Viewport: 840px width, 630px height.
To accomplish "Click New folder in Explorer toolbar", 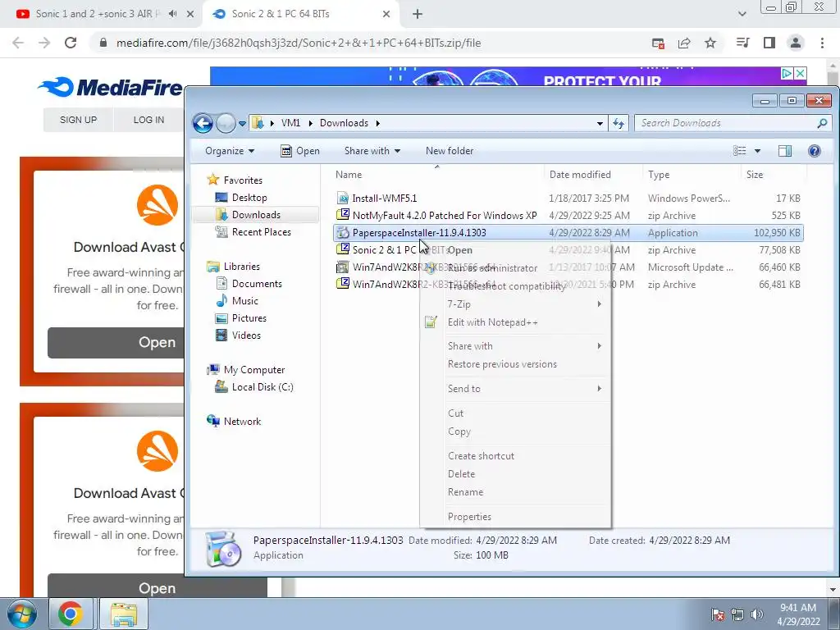I will point(450,151).
